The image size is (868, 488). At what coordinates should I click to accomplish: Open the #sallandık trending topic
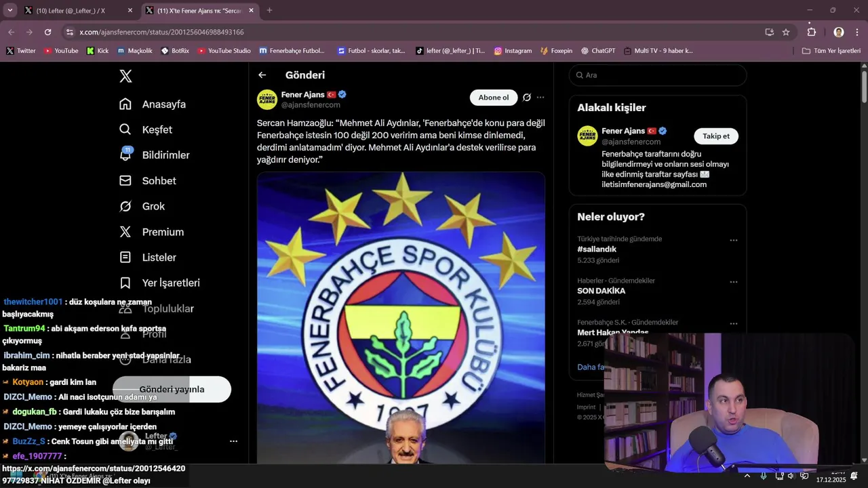click(x=597, y=249)
